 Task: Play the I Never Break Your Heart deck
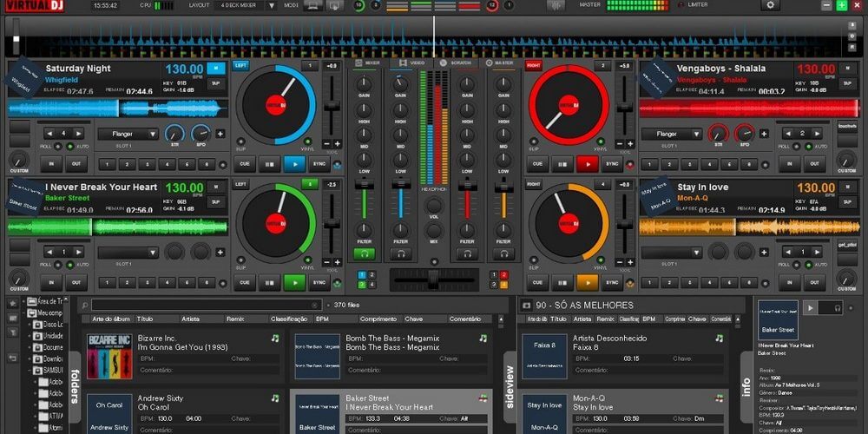click(294, 282)
